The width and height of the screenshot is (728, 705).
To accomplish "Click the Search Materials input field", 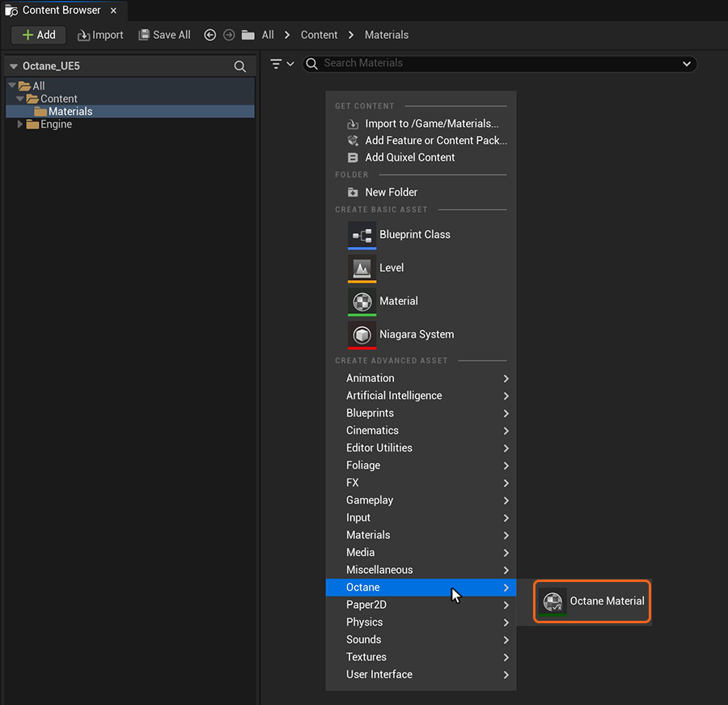I will tap(500, 64).
